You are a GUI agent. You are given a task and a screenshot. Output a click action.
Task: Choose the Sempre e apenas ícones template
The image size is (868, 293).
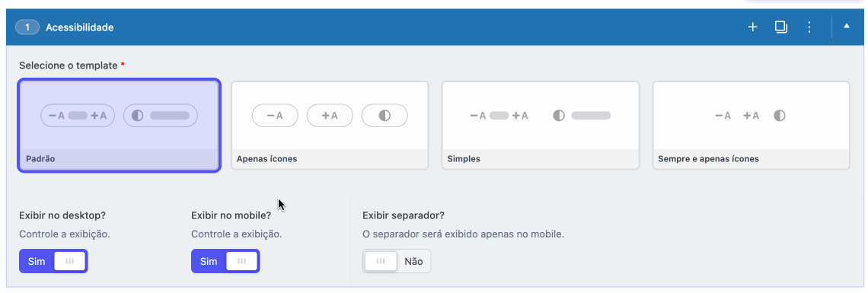pyautogui.click(x=752, y=126)
